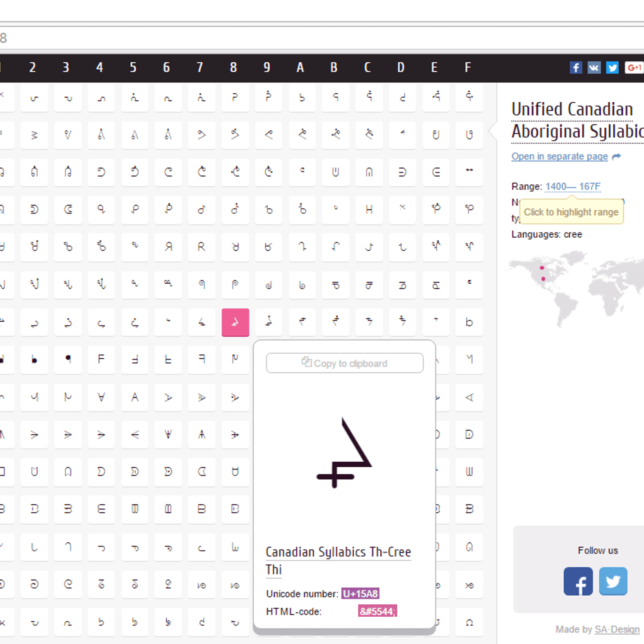
Task: Click the mirrored R (Я) glyph cell
Action: click(168, 247)
